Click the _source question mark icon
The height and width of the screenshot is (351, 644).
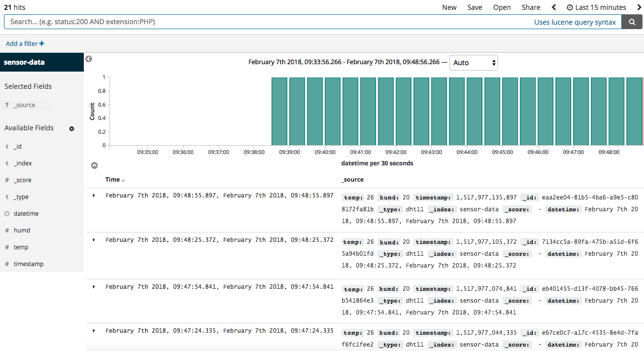[x=6, y=105]
